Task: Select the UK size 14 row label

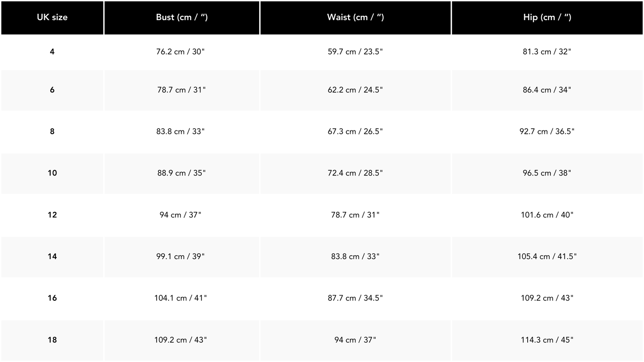Action: point(52,256)
